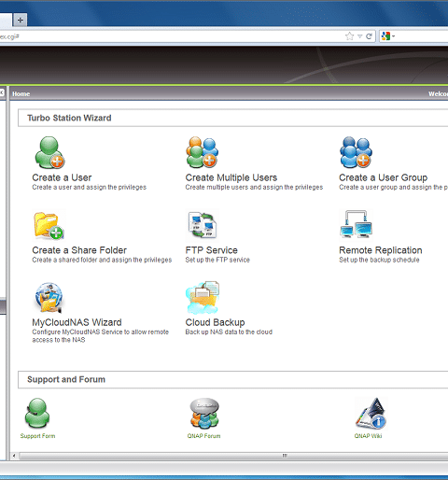
Task: Bookmark page with the star icon
Action: (350, 36)
